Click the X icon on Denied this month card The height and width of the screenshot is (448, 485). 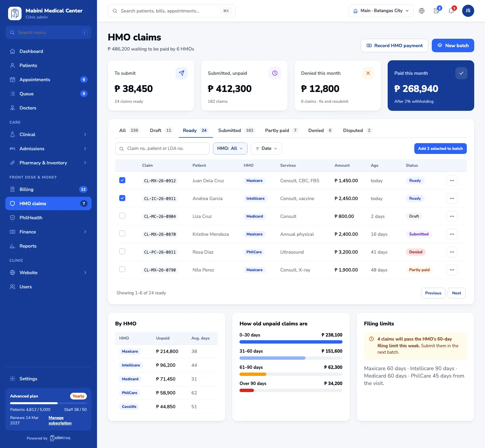click(368, 73)
